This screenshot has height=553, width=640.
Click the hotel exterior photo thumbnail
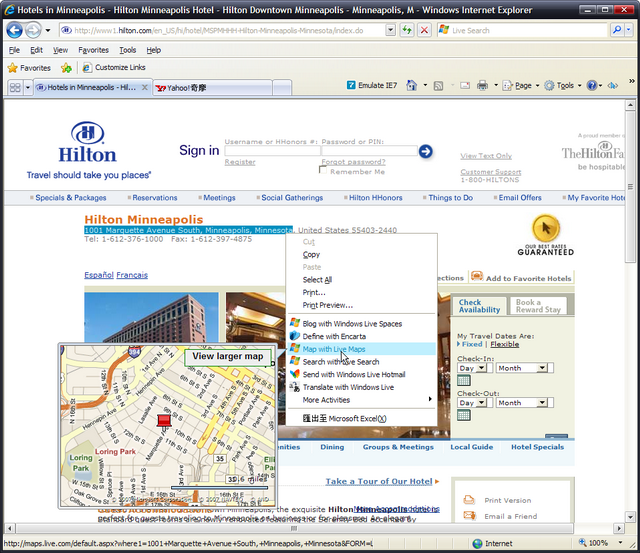(x=151, y=317)
